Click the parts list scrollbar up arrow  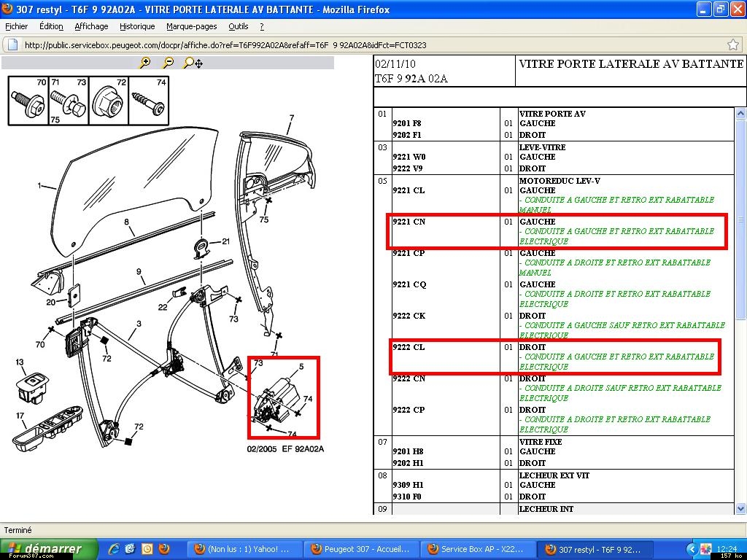pyautogui.click(x=740, y=113)
